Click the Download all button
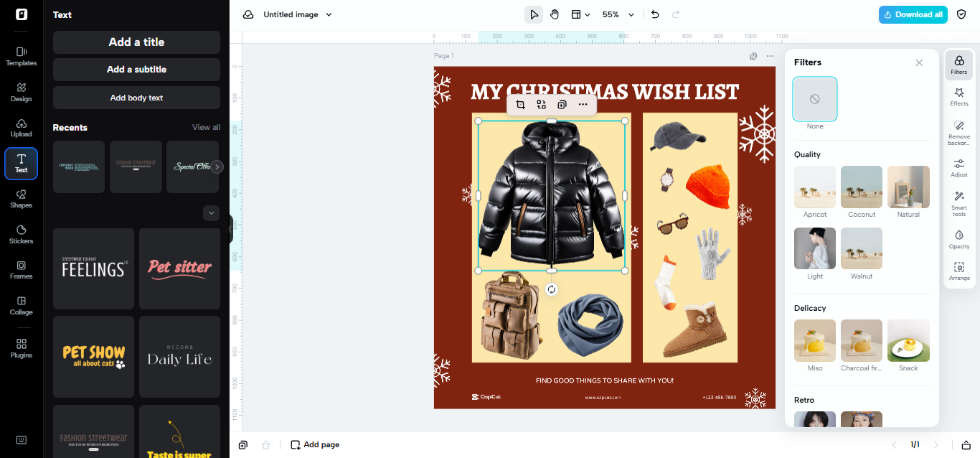The height and width of the screenshot is (458, 980). click(913, 14)
